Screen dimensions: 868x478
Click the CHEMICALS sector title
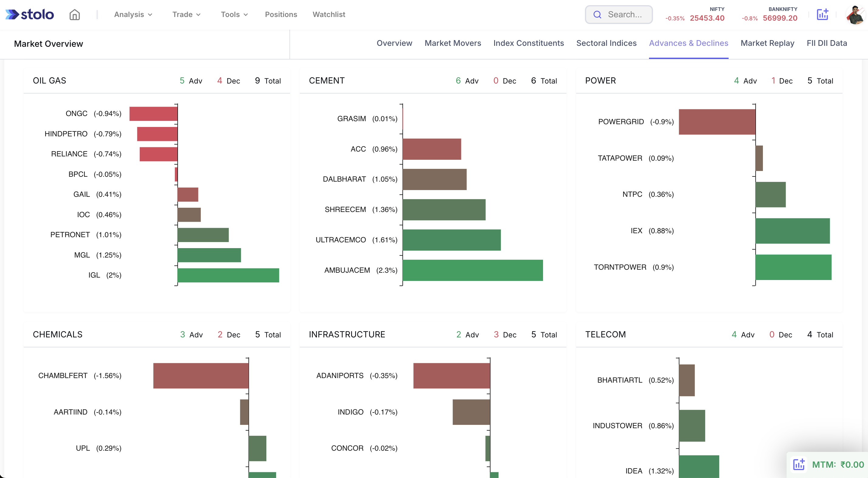[58, 334]
